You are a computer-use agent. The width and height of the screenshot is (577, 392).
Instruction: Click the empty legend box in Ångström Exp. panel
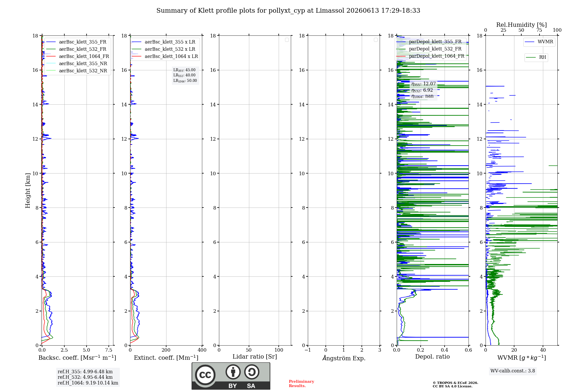coord(376,40)
